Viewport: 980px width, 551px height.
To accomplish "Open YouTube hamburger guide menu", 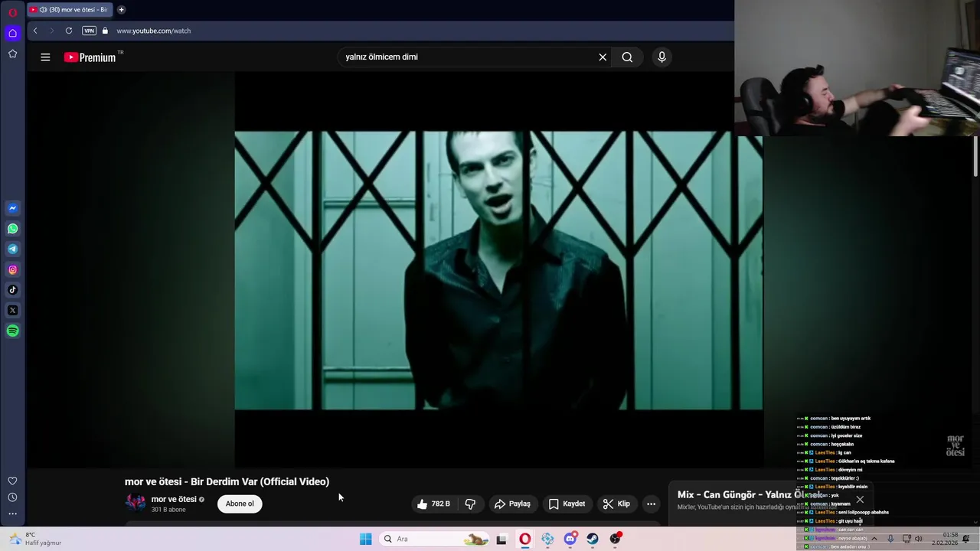I will tap(45, 57).
